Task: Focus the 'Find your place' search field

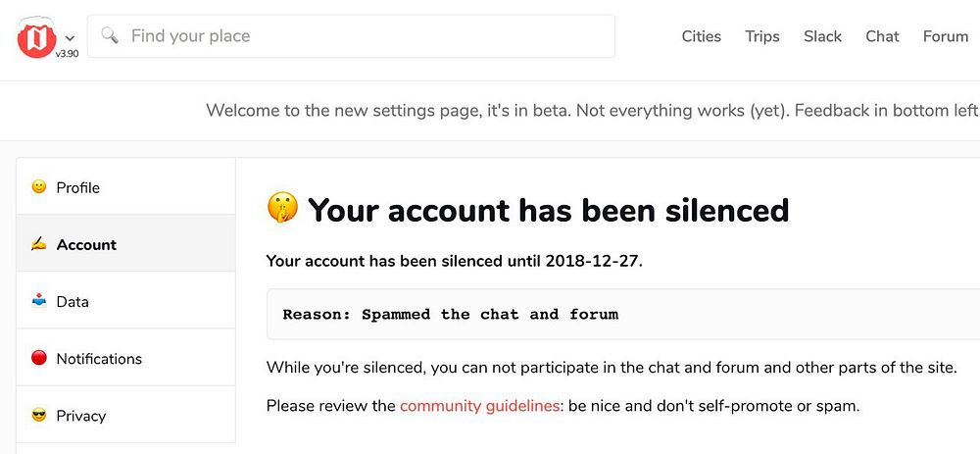Action: pyautogui.click(x=363, y=36)
